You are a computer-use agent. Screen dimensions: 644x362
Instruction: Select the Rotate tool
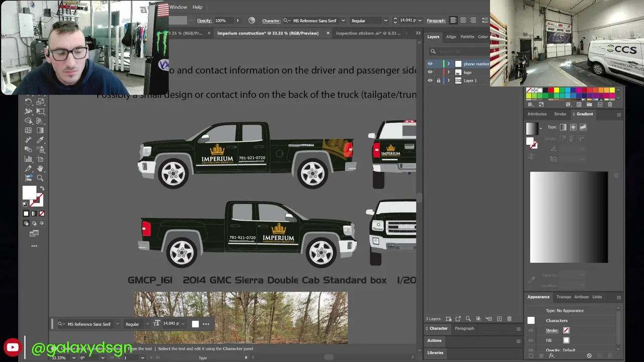pos(29,102)
